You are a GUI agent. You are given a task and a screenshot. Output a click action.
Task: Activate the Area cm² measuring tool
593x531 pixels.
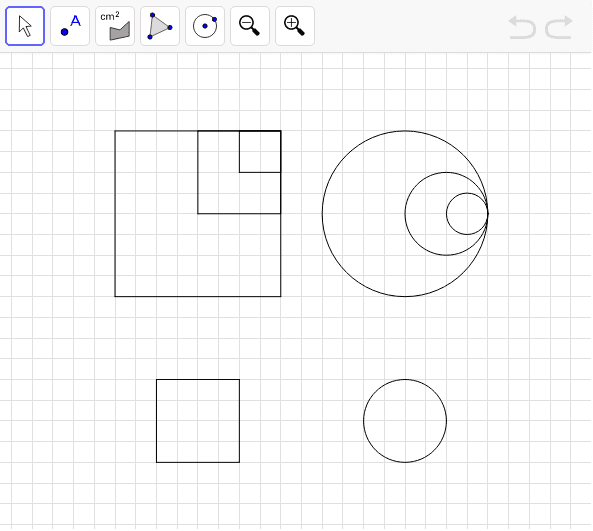[x=115, y=26]
